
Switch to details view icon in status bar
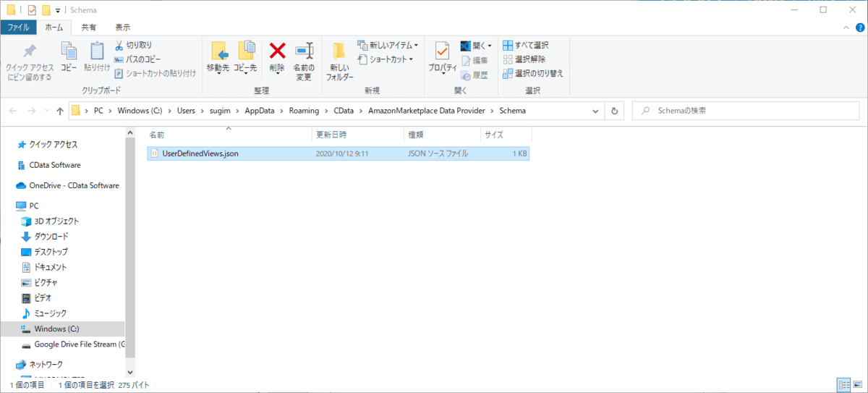(x=843, y=384)
